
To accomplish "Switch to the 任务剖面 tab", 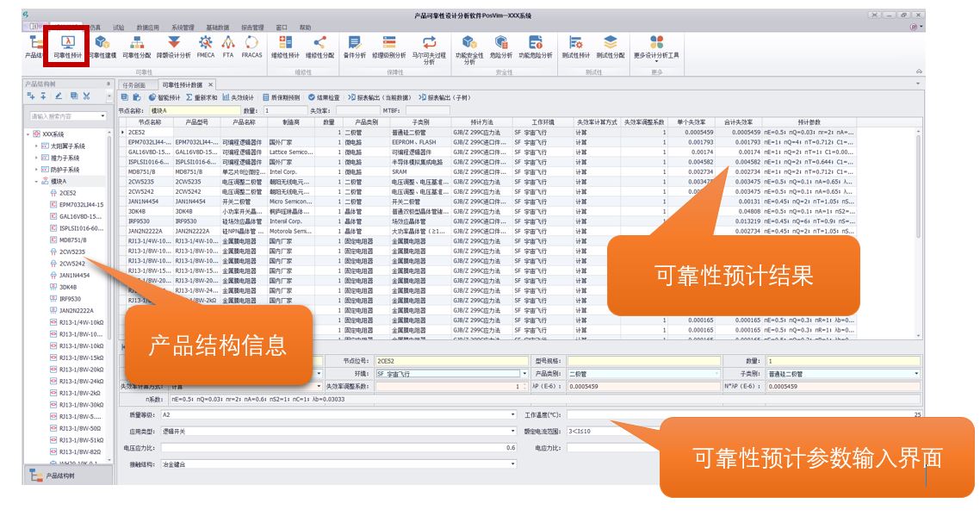I will tap(133, 84).
